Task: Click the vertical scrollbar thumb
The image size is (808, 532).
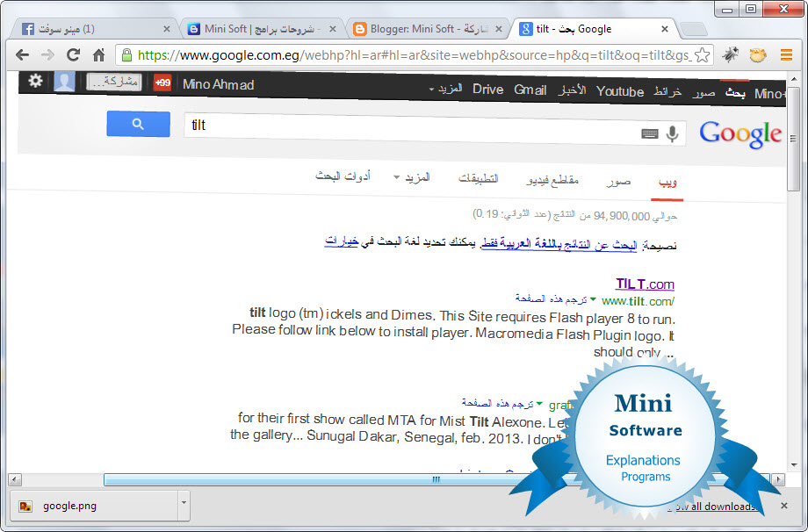Action: pos(794,138)
